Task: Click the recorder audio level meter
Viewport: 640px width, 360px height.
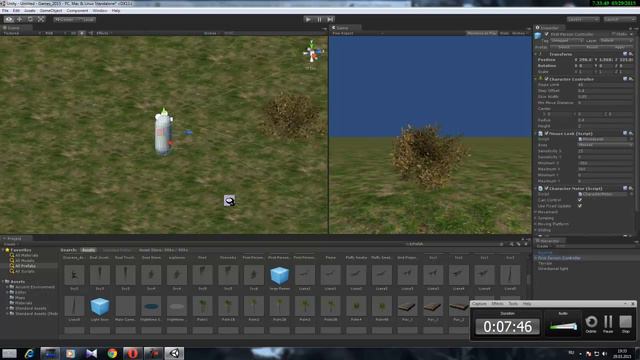Action: 563,326
